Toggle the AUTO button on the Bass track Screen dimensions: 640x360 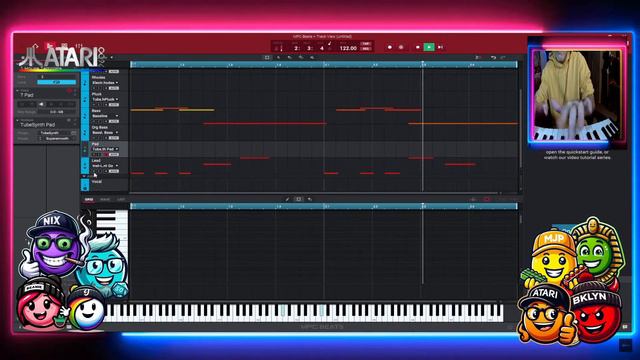[113, 121]
